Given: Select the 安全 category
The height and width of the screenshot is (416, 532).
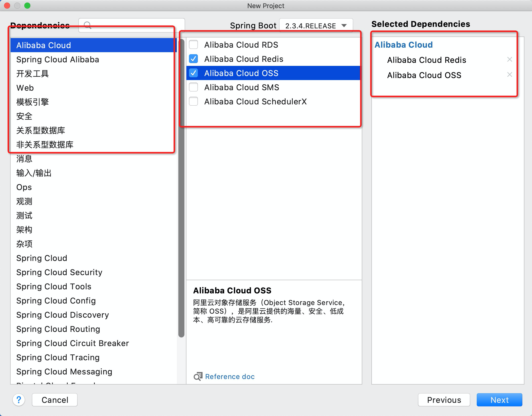Looking at the screenshot, I should tap(94, 116).
